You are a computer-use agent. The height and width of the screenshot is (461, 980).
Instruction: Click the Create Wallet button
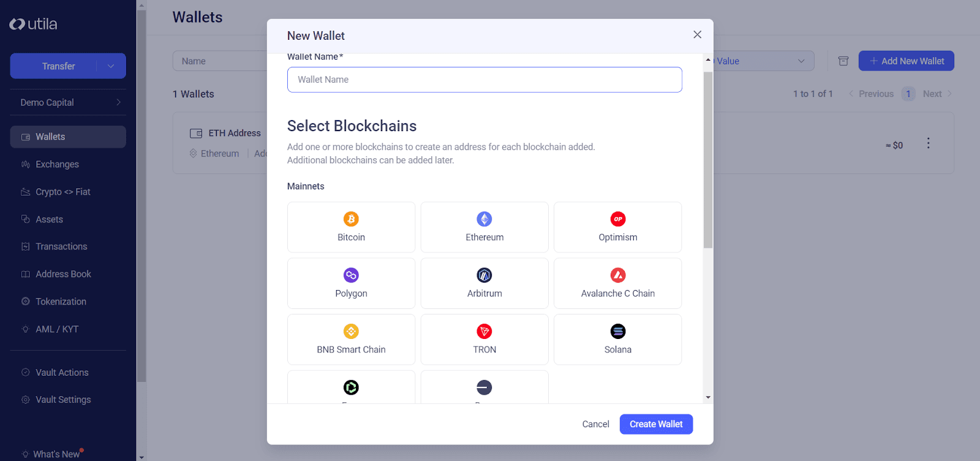(x=655, y=424)
